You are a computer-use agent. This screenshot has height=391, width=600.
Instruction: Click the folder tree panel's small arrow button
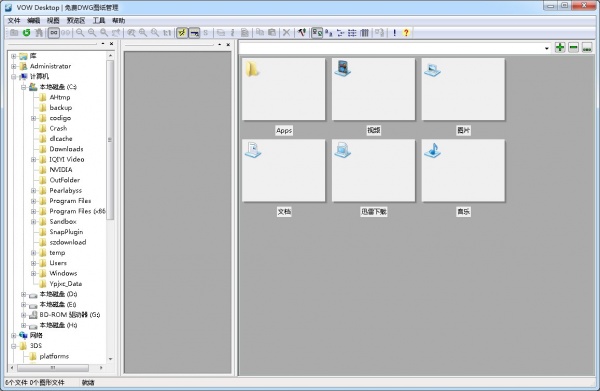point(103,44)
